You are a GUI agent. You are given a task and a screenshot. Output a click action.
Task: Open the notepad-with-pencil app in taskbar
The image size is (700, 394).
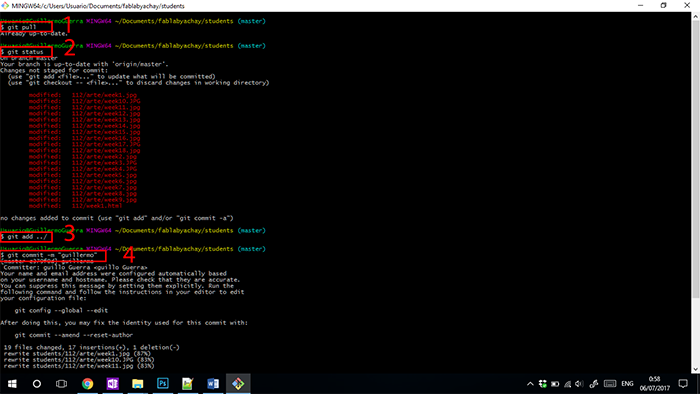[x=188, y=384]
